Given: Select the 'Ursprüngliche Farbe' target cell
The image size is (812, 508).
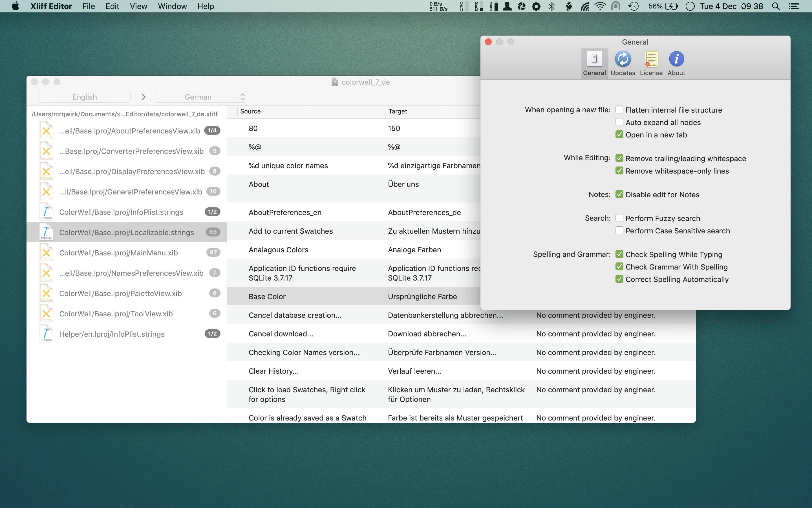Looking at the screenshot, I should pyautogui.click(x=422, y=297).
